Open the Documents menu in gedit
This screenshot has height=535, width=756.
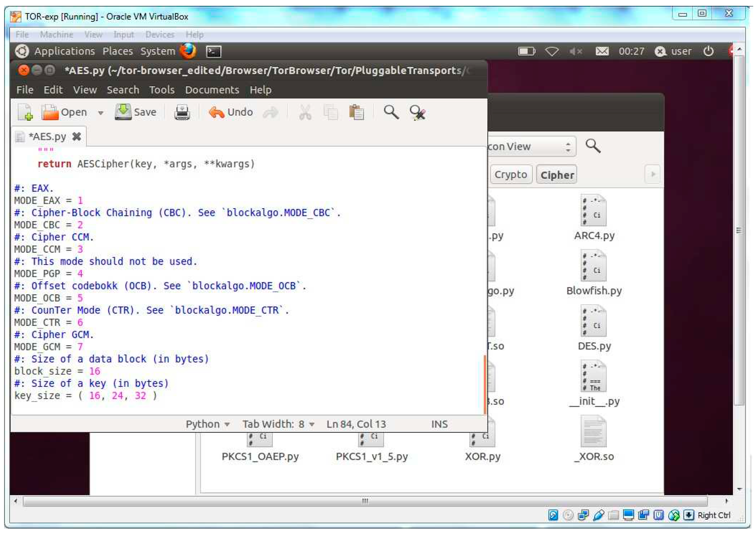point(212,90)
